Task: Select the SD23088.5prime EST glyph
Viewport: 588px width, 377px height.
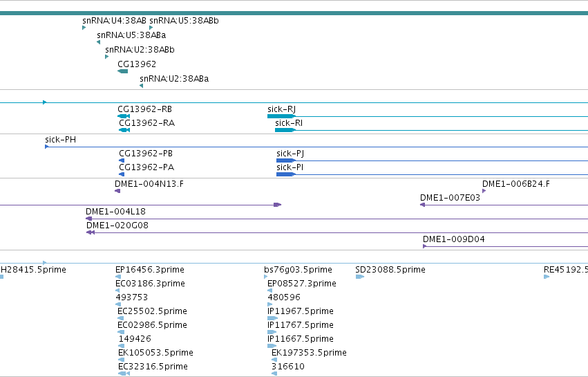Action: click(x=359, y=277)
